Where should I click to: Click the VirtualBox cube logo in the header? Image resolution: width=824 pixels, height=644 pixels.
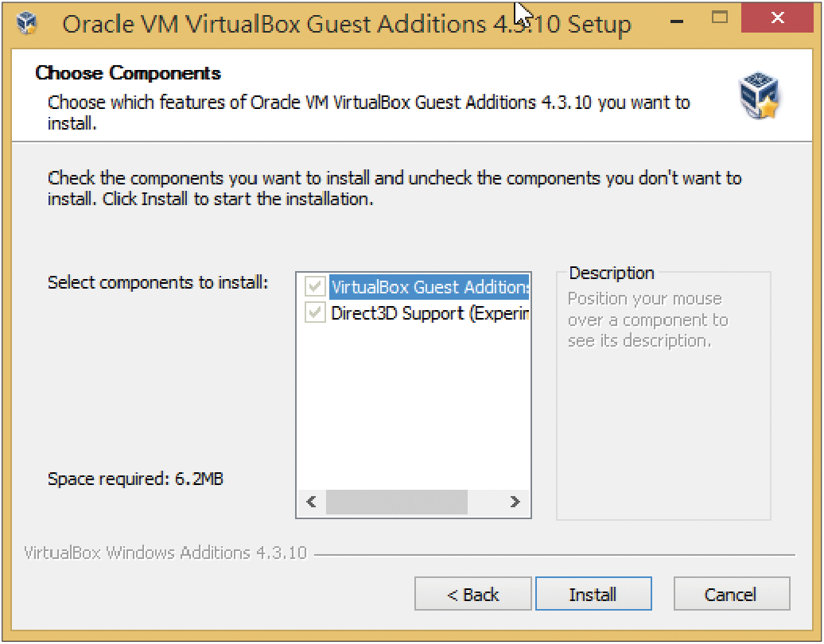point(759,95)
